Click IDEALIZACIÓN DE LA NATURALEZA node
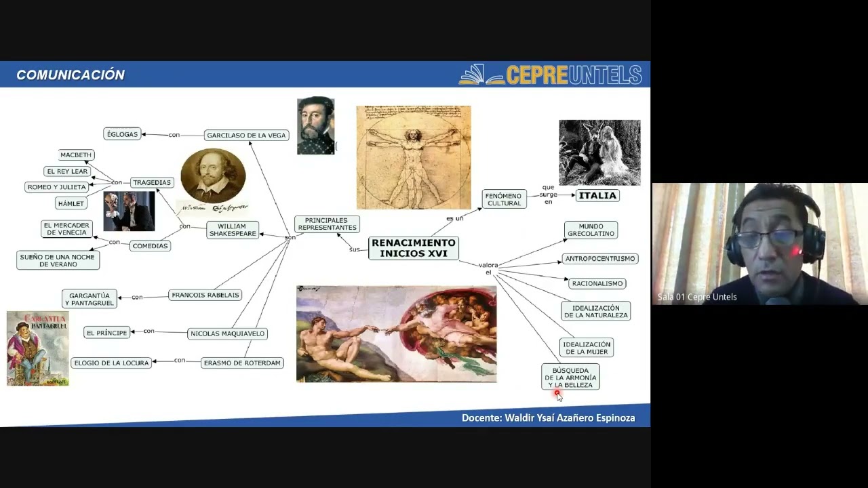The image size is (868, 488). [596, 312]
